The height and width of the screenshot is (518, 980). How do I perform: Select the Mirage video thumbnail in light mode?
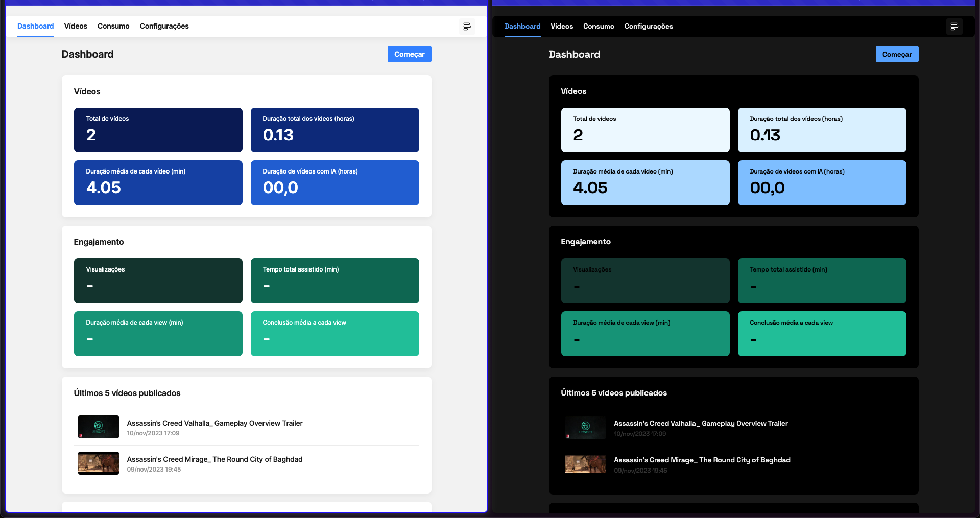(98, 463)
